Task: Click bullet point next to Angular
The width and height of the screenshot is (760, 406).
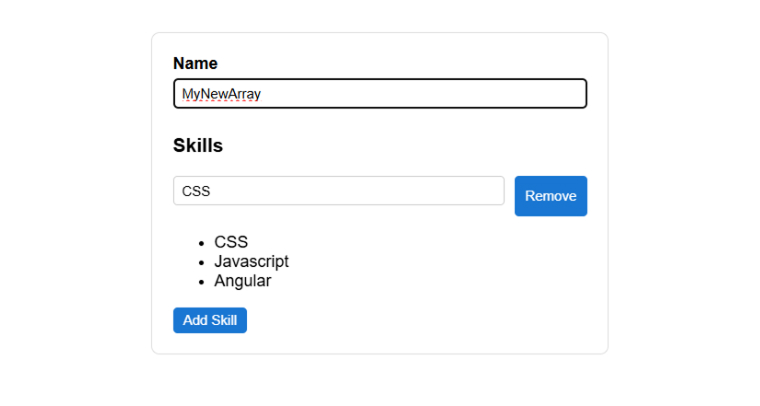Action: coord(202,282)
